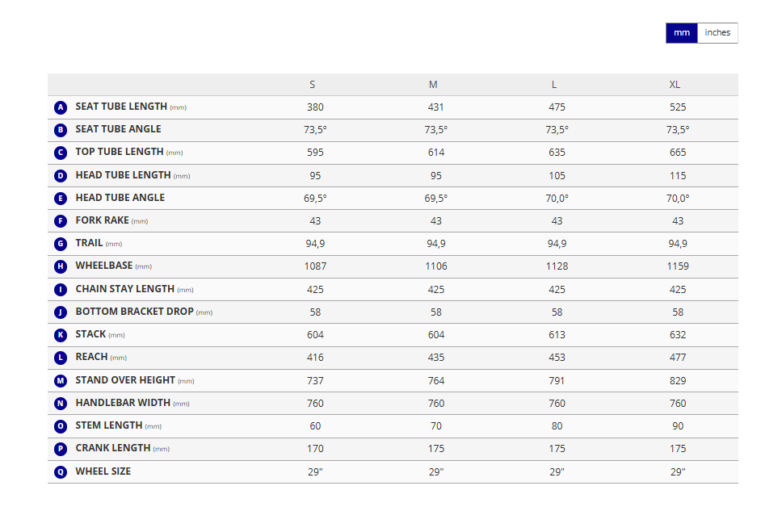This screenshot has height=532, width=782.
Task: Switch units to inches
Action: click(x=717, y=33)
